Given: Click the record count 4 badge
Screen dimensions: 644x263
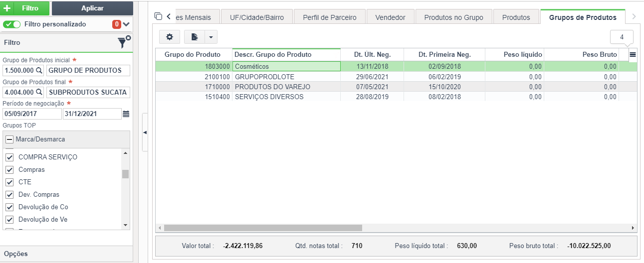Looking at the screenshot, I should 622,37.
